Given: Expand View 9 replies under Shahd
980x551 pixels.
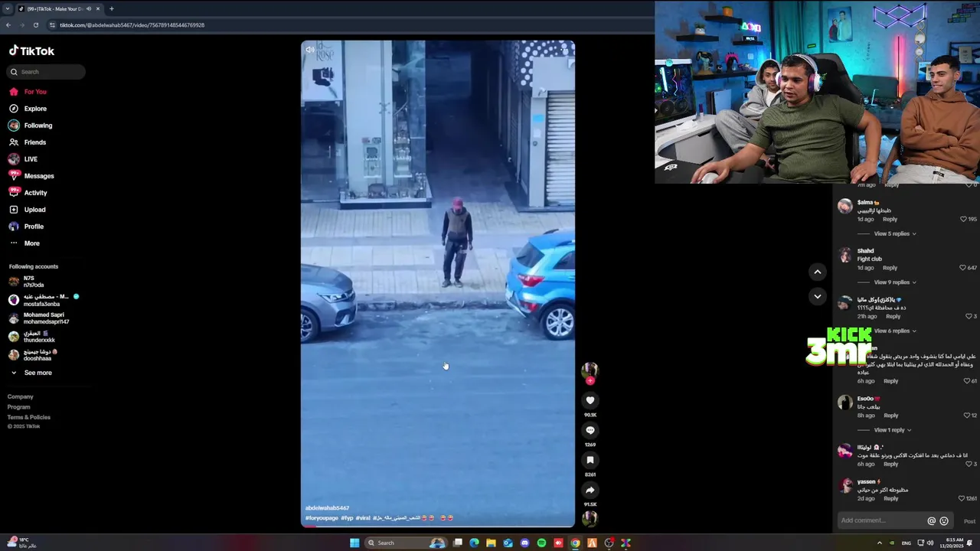Looking at the screenshot, I should click(x=895, y=282).
